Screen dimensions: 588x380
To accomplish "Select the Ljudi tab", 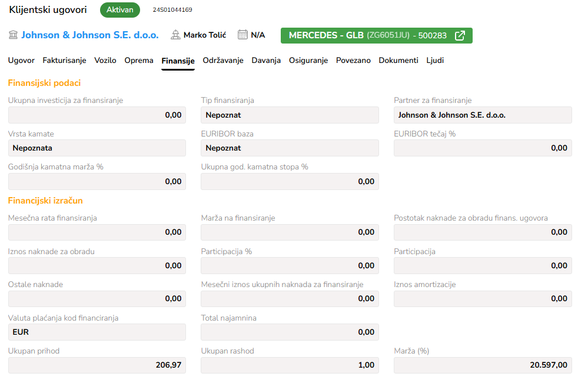I will pyautogui.click(x=435, y=61).
